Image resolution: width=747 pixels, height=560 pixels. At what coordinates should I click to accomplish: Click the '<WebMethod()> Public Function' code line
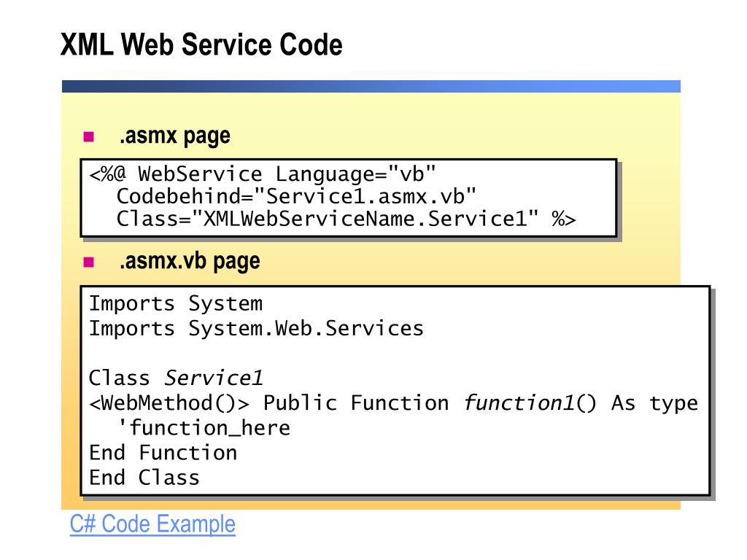click(393, 403)
